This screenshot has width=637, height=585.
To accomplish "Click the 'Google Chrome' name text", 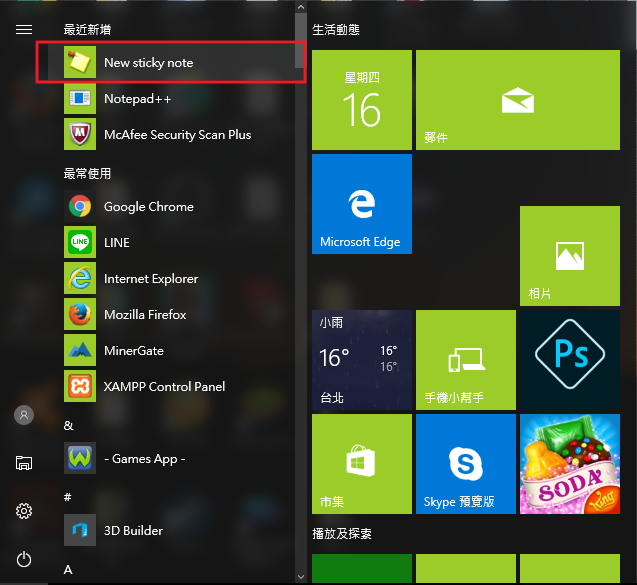I will [149, 207].
